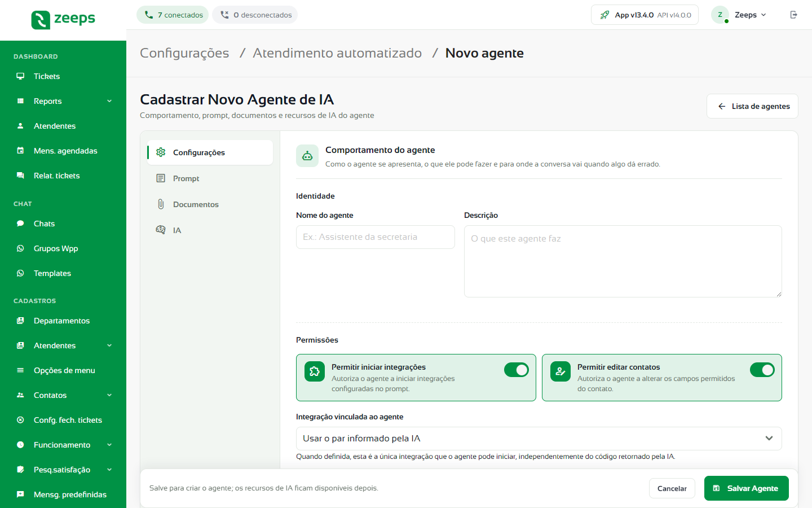Click the puzzle icon on Permitir iniciar integrações

point(315,371)
